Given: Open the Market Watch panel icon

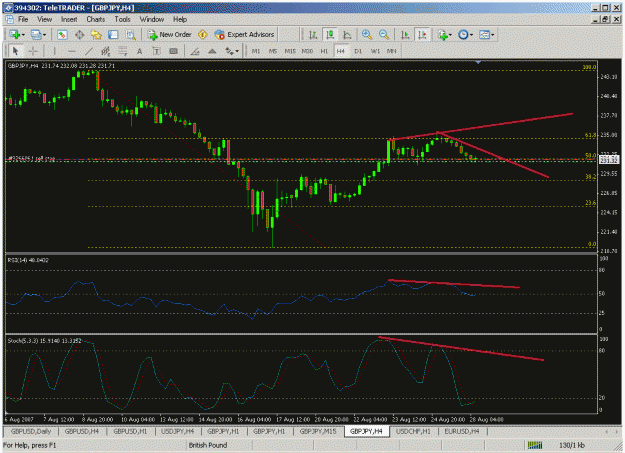Looking at the screenshot, I should point(62,35).
